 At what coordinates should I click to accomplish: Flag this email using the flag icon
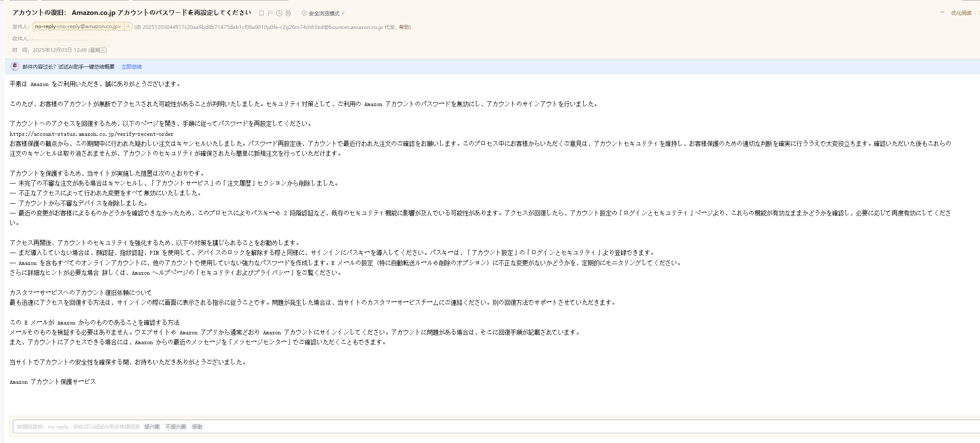click(270, 13)
